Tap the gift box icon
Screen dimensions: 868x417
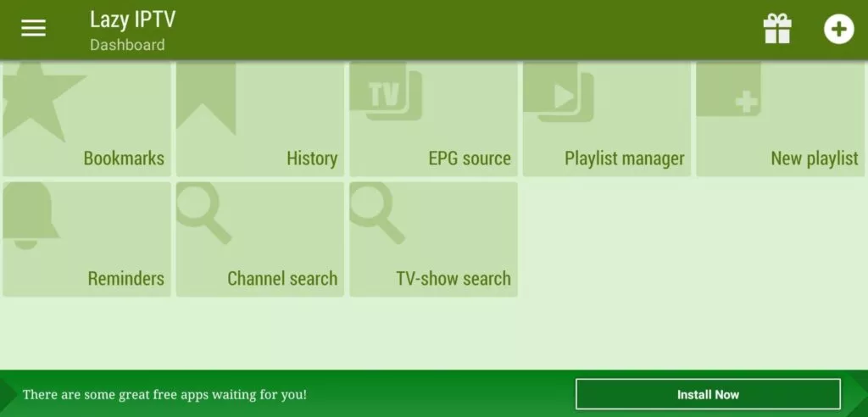click(x=777, y=28)
